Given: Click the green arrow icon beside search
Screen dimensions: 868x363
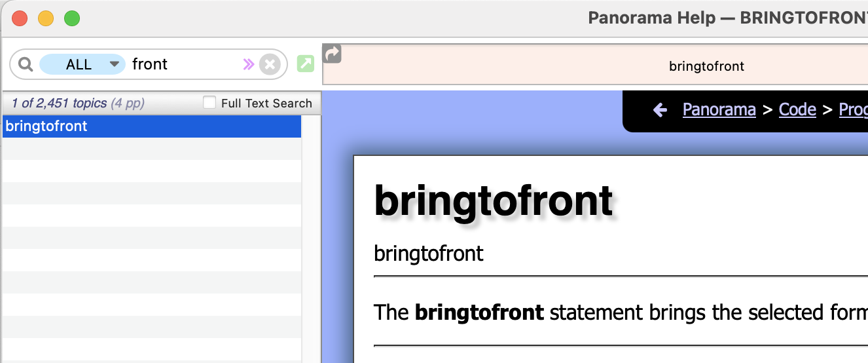Looking at the screenshot, I should coord(306,64).
